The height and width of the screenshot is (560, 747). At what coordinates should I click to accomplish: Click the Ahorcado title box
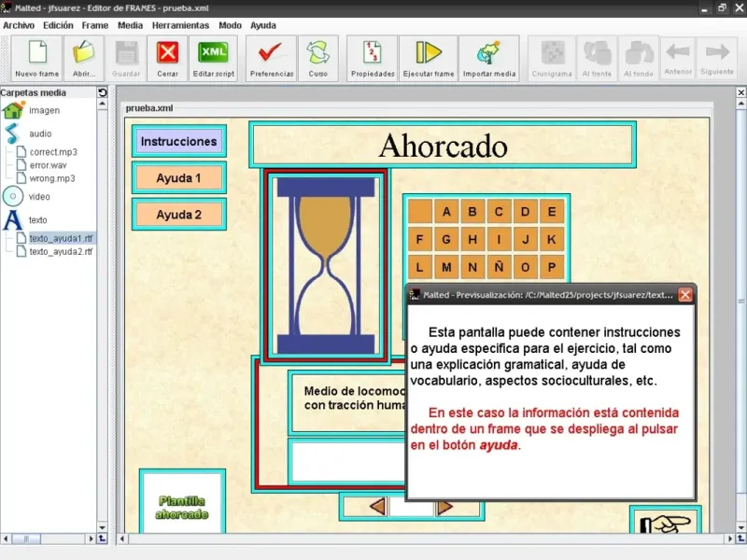(443, 145)
